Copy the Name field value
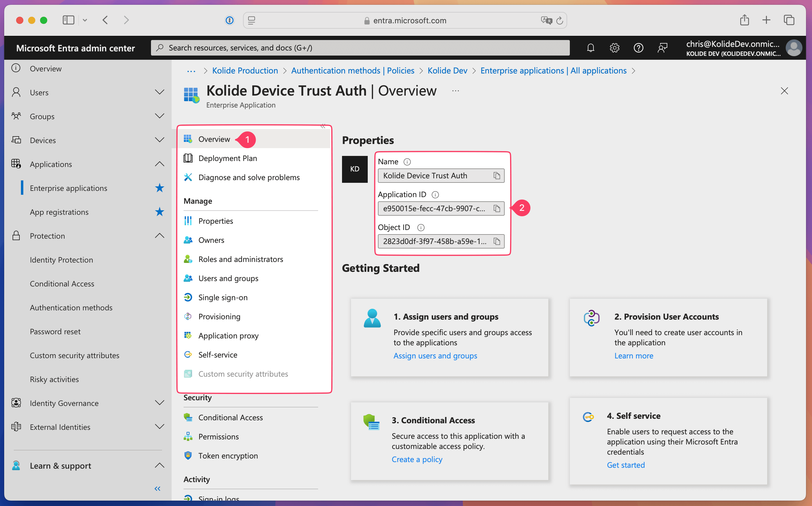812x506 pixels. (497, 176)
